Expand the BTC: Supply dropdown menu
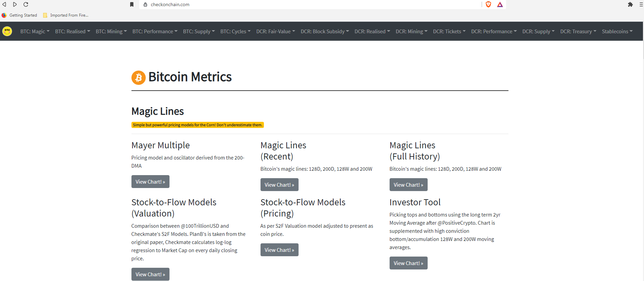 (x=199, y=31)
